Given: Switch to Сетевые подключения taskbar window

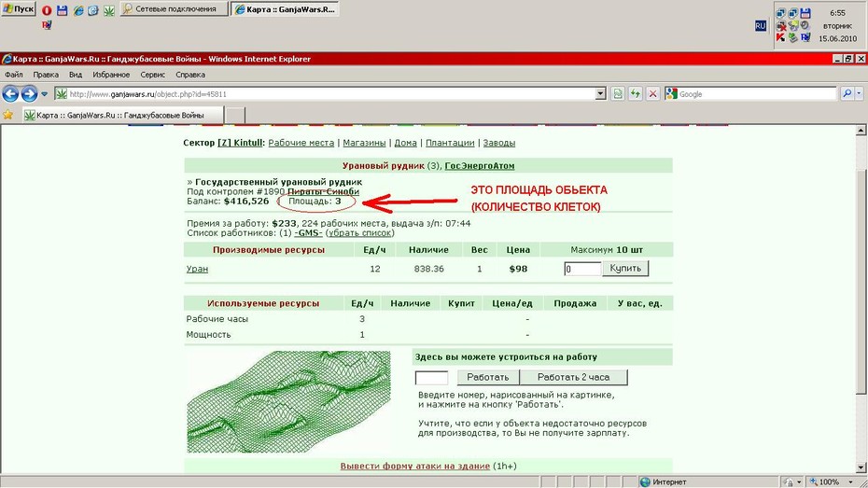Looking at the screenshot, I should tap(174, 9).
